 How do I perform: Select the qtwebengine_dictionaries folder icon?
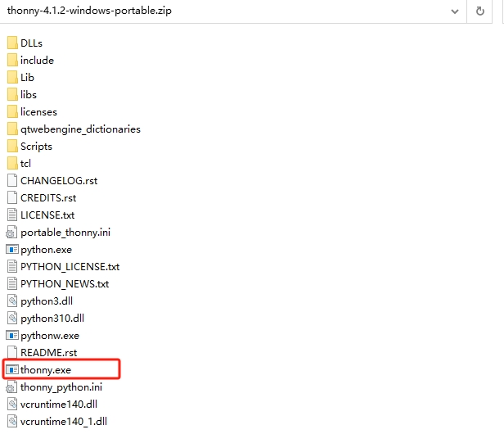coord(12,129)
